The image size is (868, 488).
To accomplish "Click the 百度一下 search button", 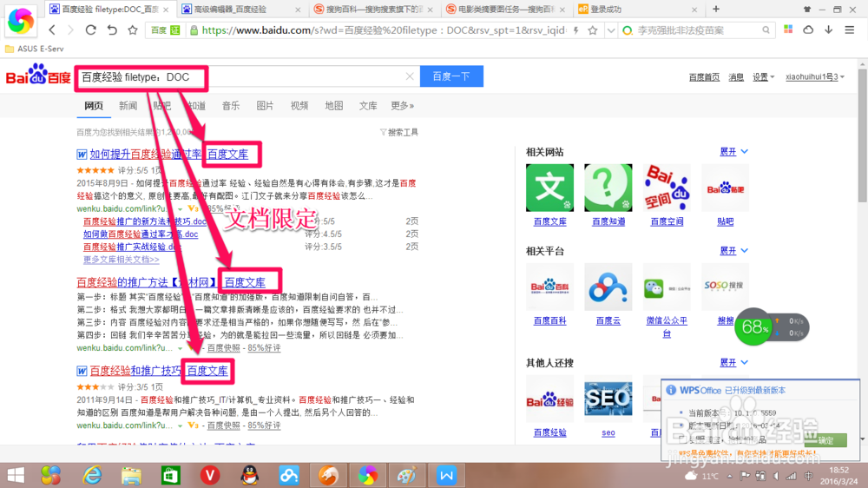I will (x=451, y=76).
